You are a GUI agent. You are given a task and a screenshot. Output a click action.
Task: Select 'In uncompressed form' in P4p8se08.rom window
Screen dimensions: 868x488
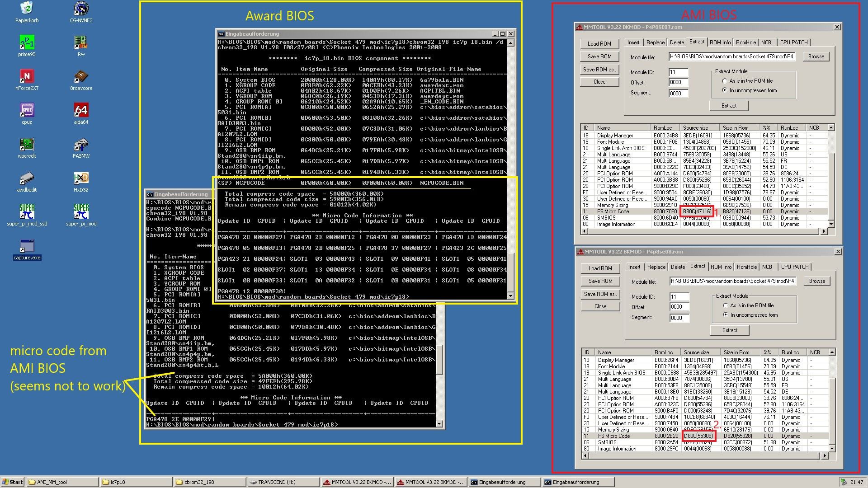coord(750,315)
